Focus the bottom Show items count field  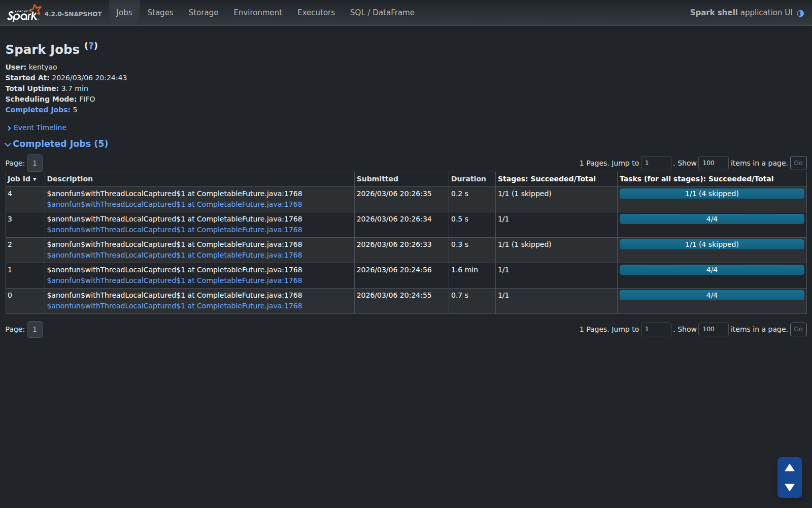click(x=714, y=329)
